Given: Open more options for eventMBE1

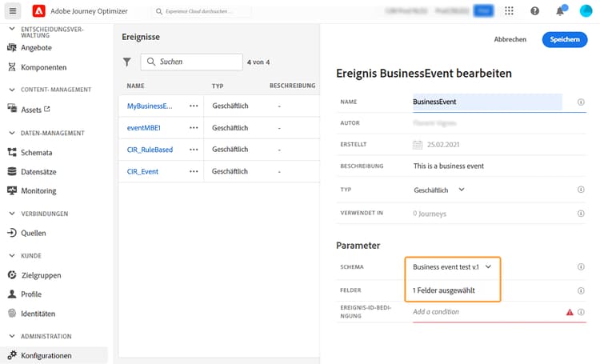Looking at the screenshot, I should point(193,127).
